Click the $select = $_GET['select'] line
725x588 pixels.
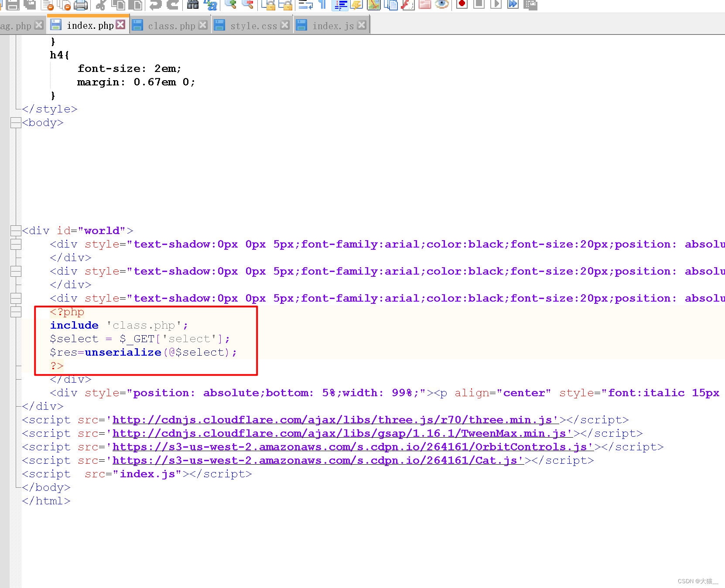click(140, 339)
